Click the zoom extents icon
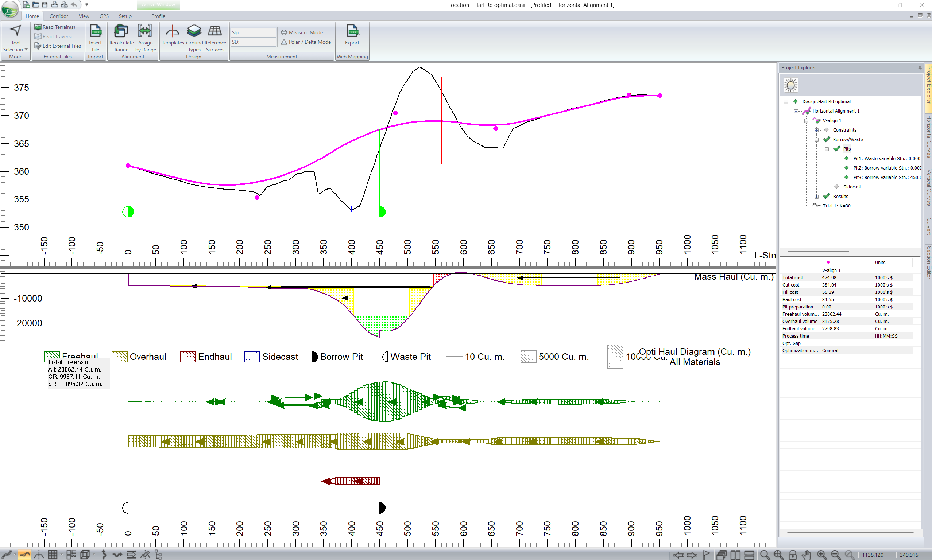The image size is (932, 560). coord(779,555)
